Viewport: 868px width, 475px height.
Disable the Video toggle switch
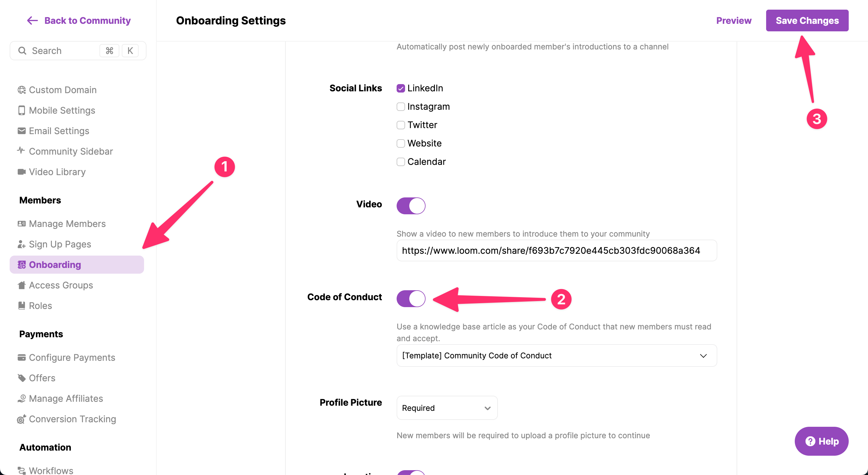click(411, 206)
